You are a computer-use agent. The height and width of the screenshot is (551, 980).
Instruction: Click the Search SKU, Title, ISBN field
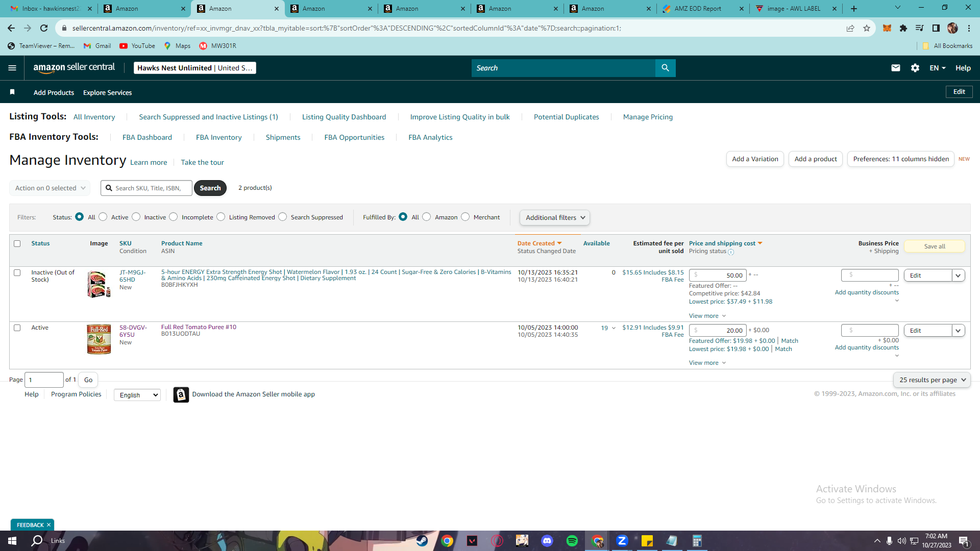[146, 188]
